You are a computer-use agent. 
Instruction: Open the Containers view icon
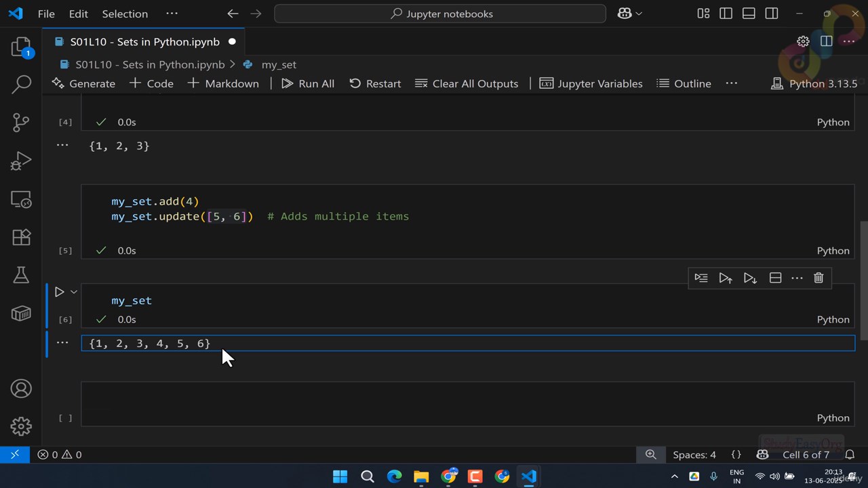21,312
